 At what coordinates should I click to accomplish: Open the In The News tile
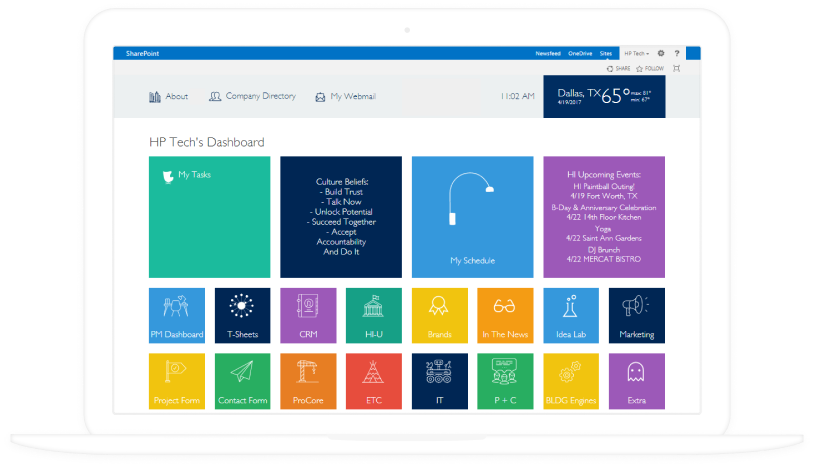point(505,316)
